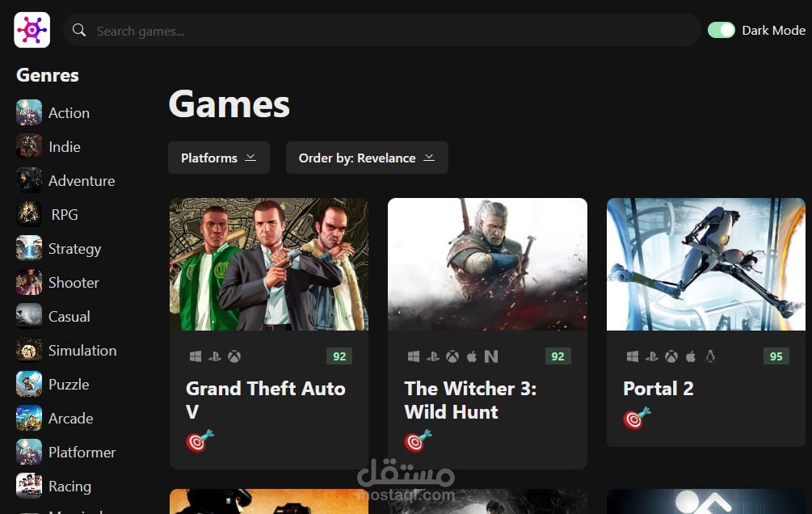Viewport: 812px width, 514px height.
Task: Click the Arcade genre thumbnail icon
Action: pyautogui.click(x=29, y=418)
